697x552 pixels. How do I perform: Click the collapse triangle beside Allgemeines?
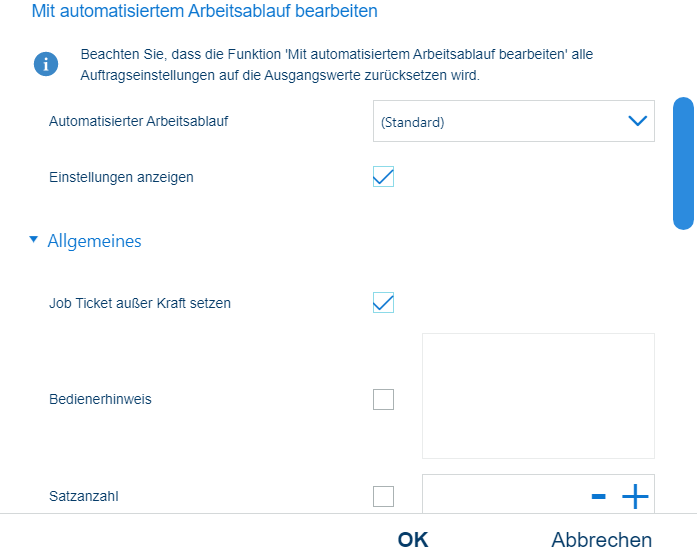click(33, 240)
